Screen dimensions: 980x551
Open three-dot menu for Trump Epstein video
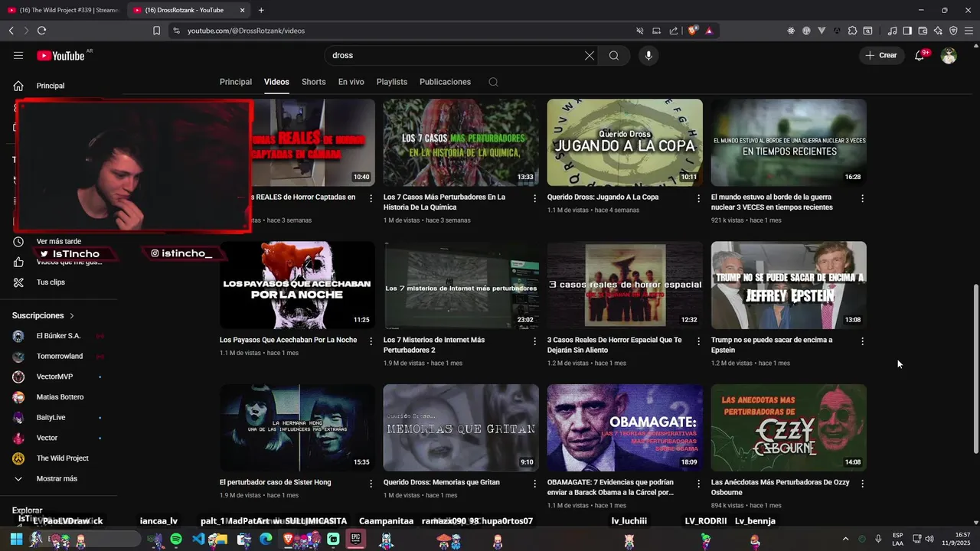(862, 341)
